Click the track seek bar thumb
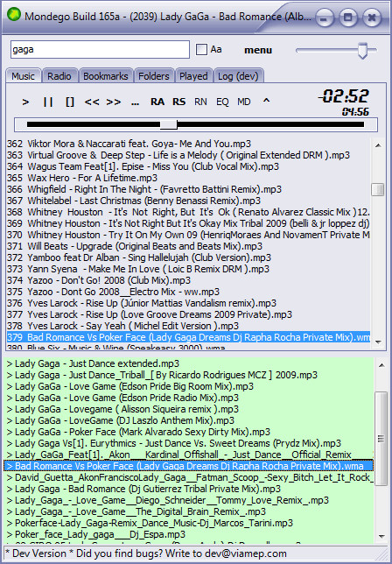This screenshot has width=392, height=564. (169, 124)
